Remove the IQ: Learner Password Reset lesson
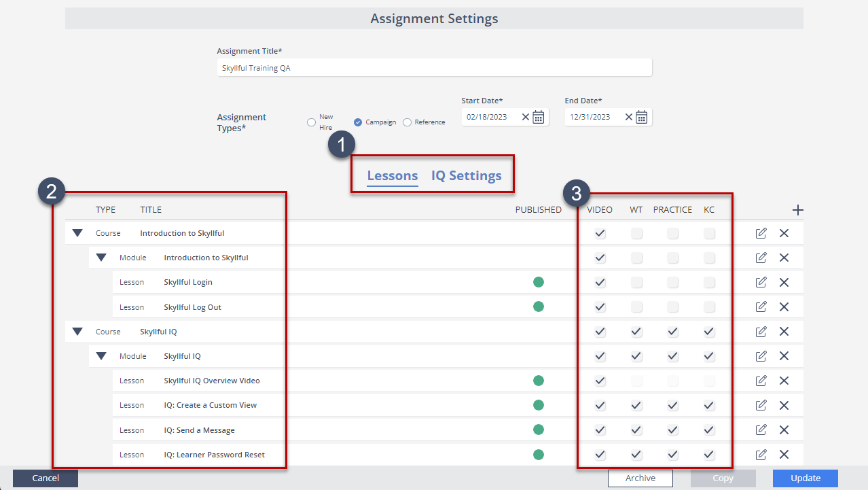Viewport: 868px width, 490px height. click(x=784, y=454)
